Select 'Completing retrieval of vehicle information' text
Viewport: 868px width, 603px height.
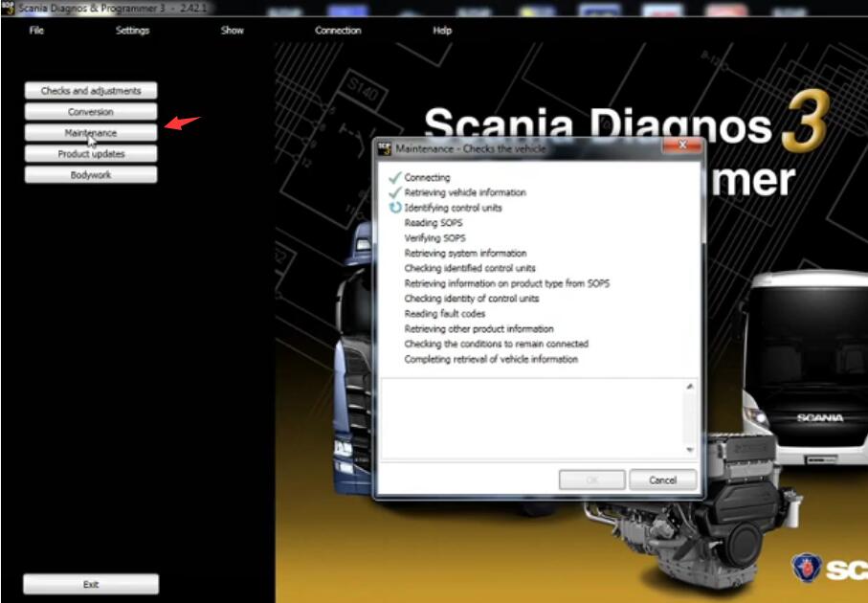(491, 359)
